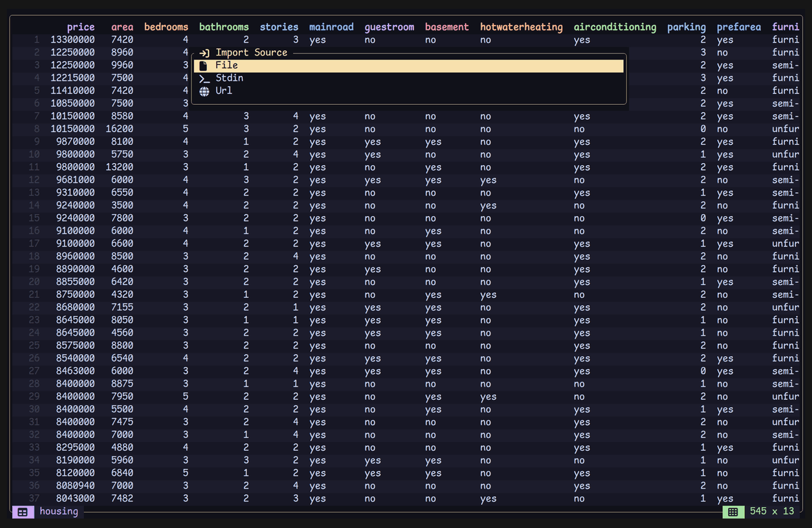Click the area cell 6420
Image resolution: width=812 pixels, height=528 pixels.
pyautogui.click(x=122, y=282)
